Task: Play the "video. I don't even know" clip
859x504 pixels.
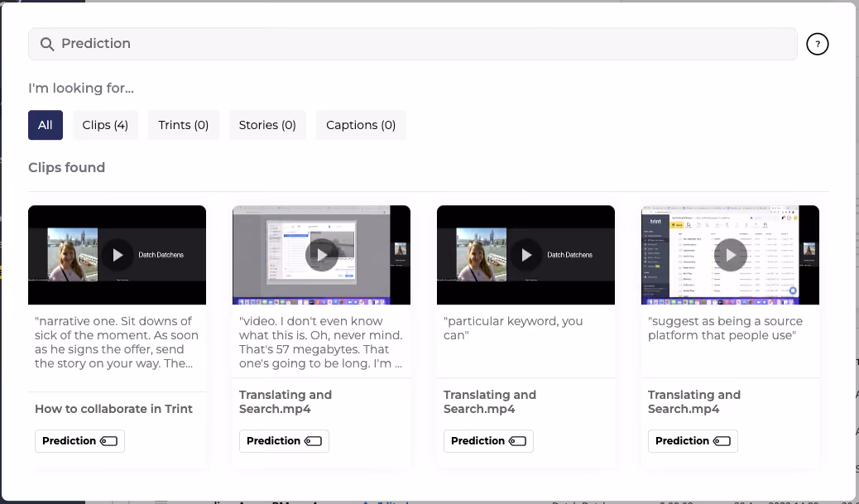Action: click(x=322, y=255)
